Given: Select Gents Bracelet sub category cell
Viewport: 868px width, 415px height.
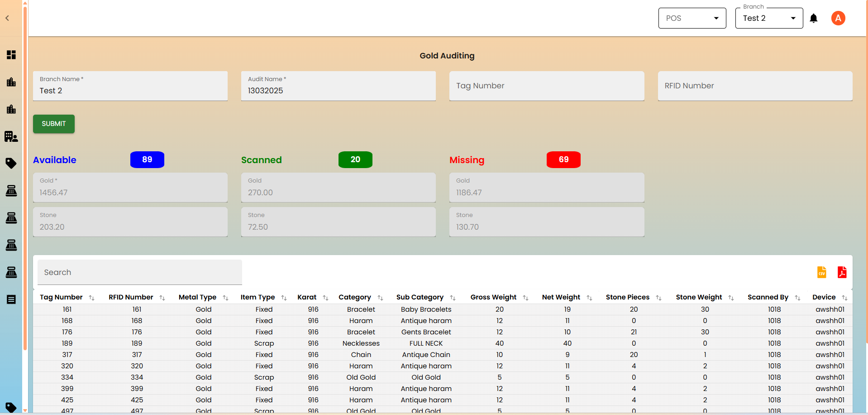Looking at the screenshot, I should 426,332.
